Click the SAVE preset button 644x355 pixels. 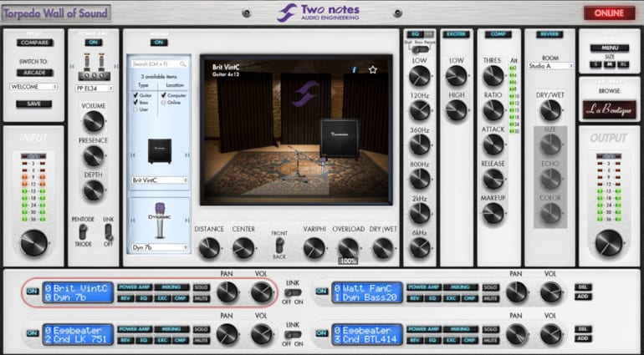[33, 104]
